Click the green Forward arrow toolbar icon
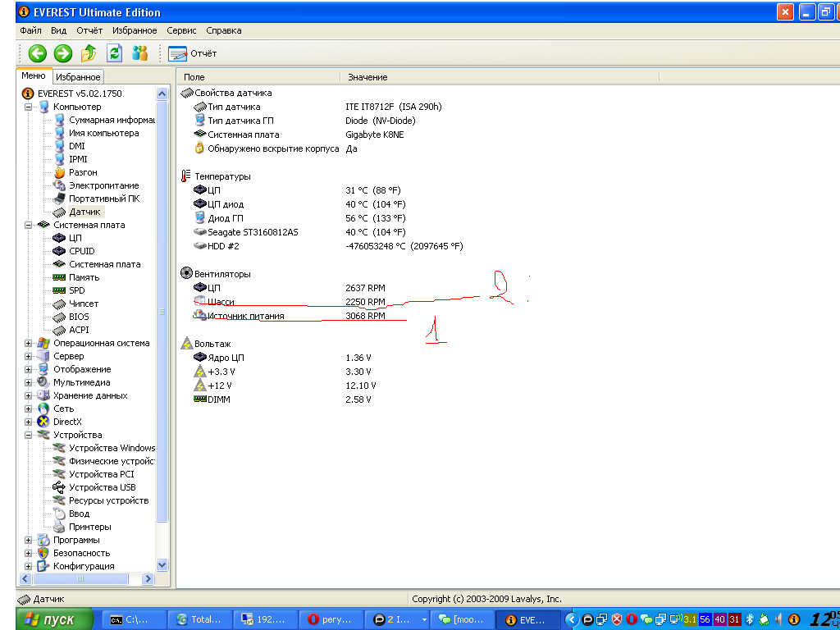 click(63, 53)
